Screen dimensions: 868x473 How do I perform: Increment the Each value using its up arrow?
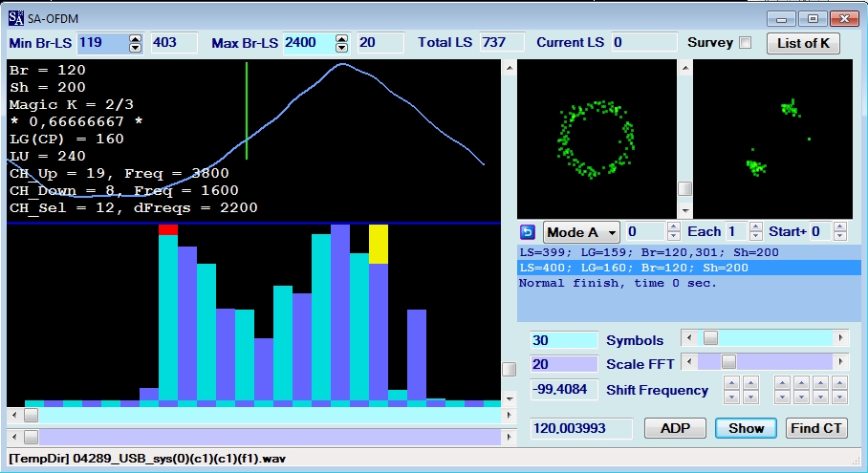(755, 226)
